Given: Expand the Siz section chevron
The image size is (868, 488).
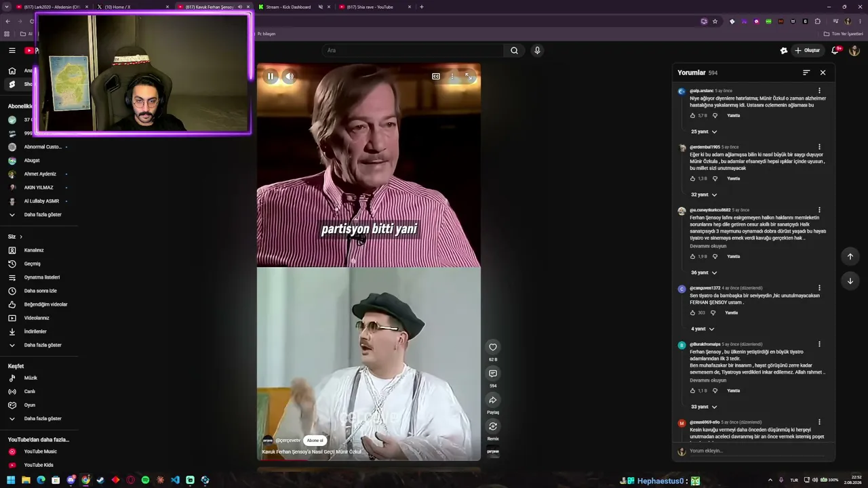Looking at the screenshot, I should pyautogui.click(x=21, y=237).
